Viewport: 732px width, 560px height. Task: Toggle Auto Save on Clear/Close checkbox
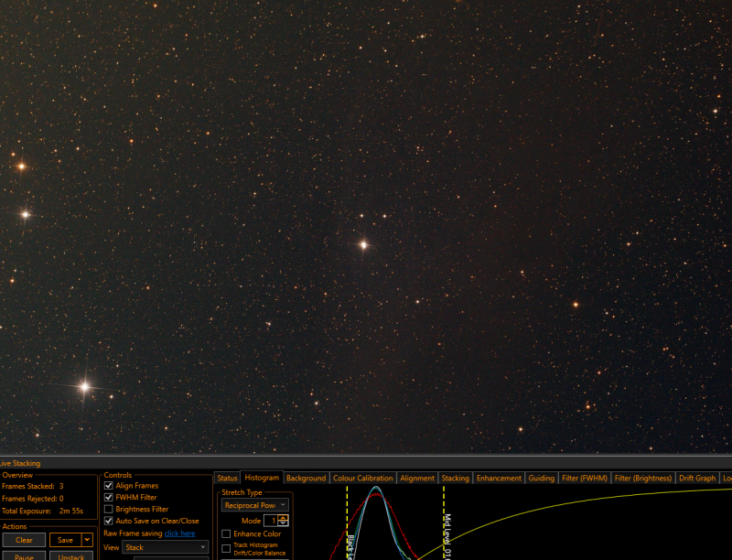click(x=109, y=521)
